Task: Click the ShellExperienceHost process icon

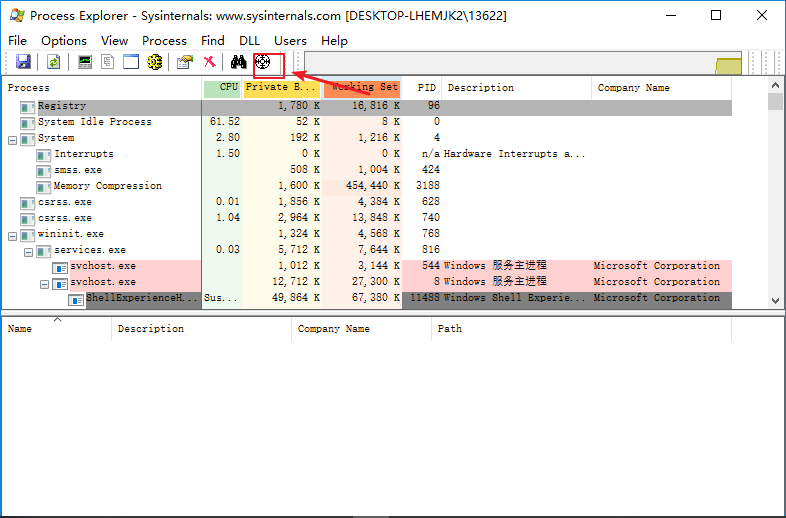Action: click(x=76, y=299)
